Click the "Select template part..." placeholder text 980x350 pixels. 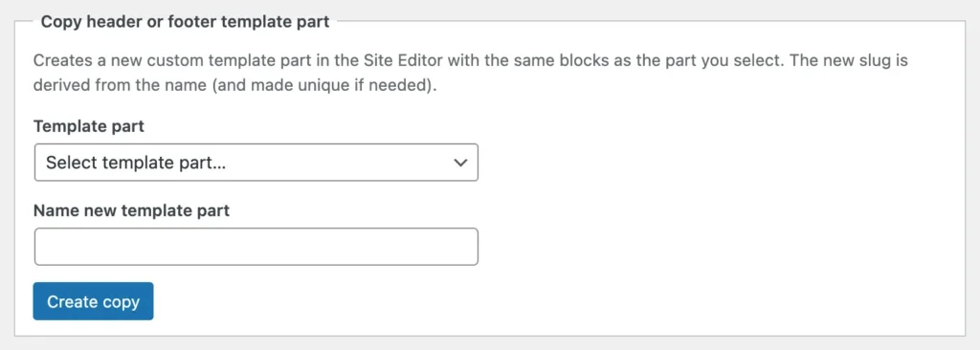tap(136, 163)
